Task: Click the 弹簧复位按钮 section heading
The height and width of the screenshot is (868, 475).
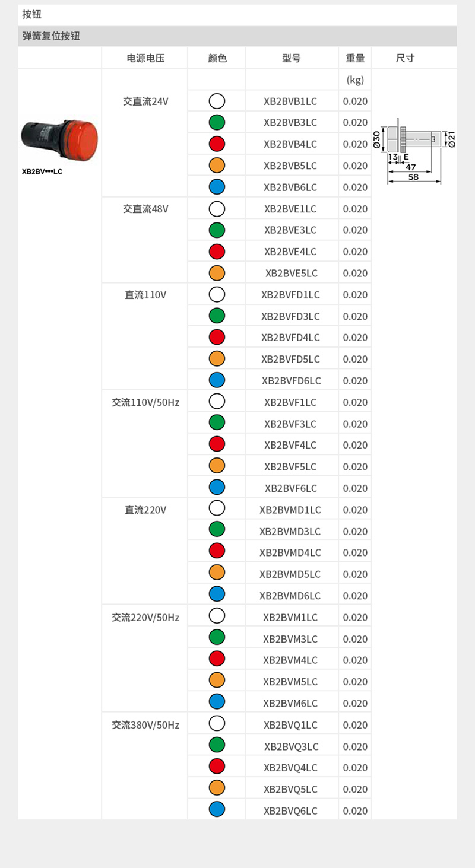Action: (x=51, y=36)
